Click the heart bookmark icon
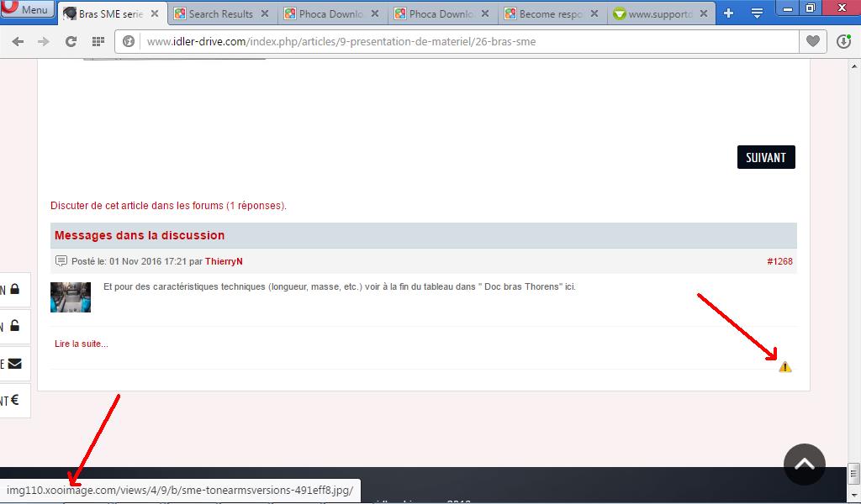This screenshot has height=504, width=861. click(812, 41)
